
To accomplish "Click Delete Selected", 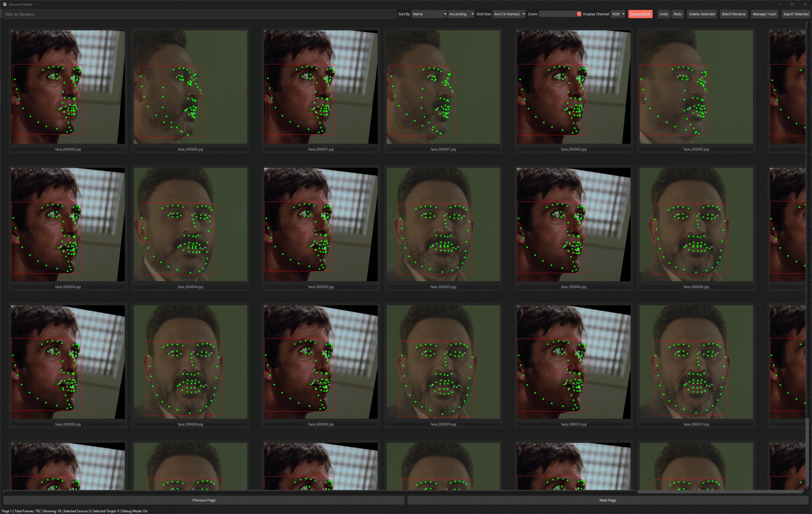I will click(x=702, y=14).
